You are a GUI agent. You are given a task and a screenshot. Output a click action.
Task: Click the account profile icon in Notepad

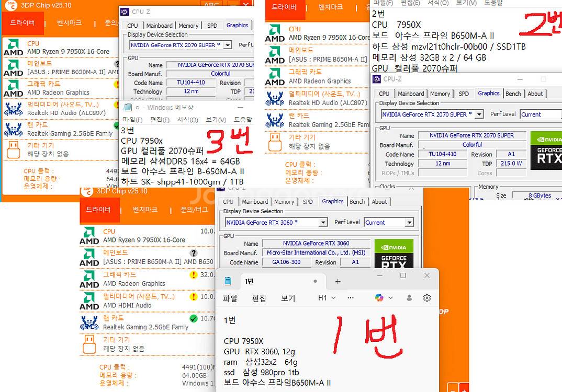point(409,297)
